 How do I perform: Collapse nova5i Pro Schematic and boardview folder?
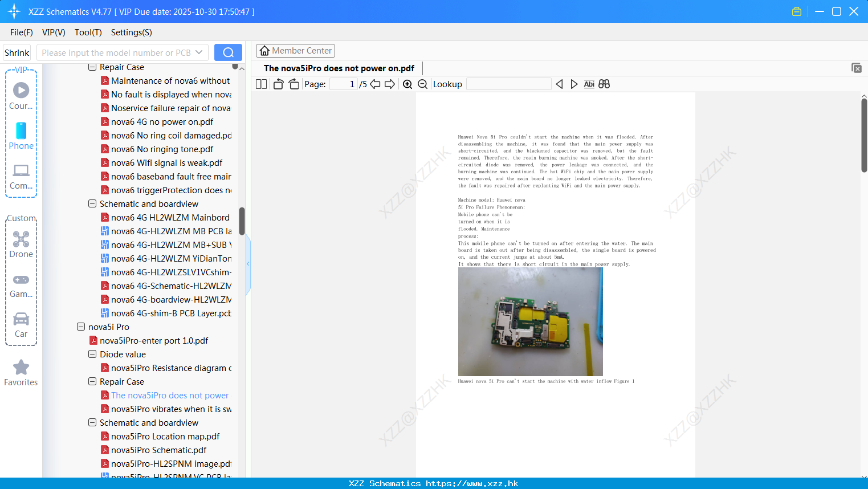(92, 423)
